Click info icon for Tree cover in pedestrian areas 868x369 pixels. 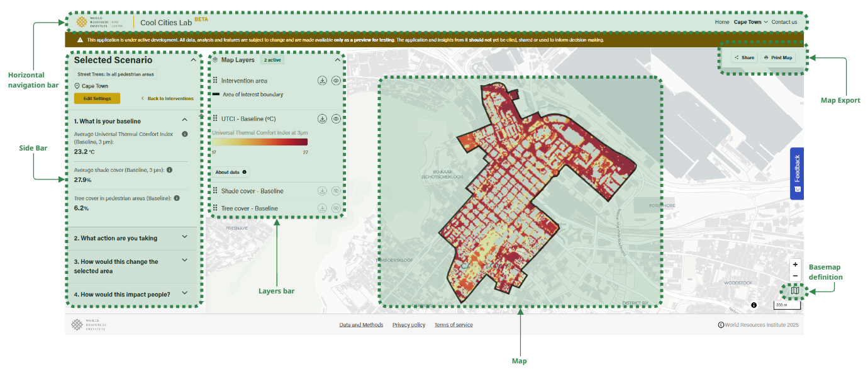[177, 198]
